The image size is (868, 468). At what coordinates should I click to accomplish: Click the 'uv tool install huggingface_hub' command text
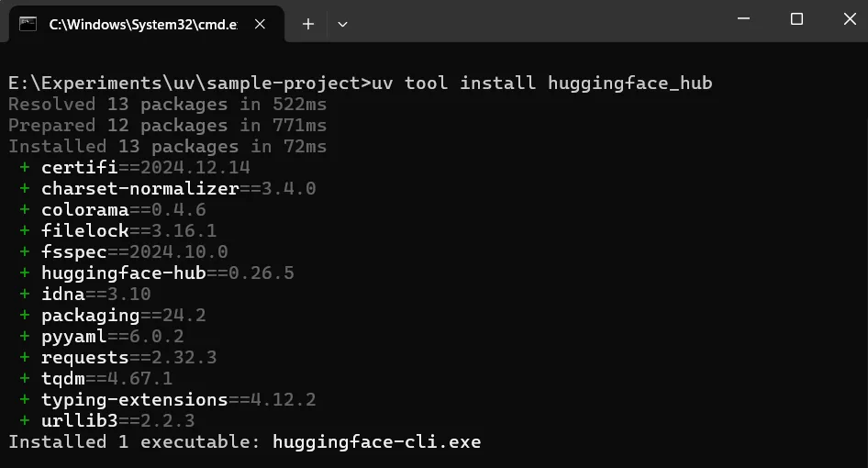click(542, 84)
